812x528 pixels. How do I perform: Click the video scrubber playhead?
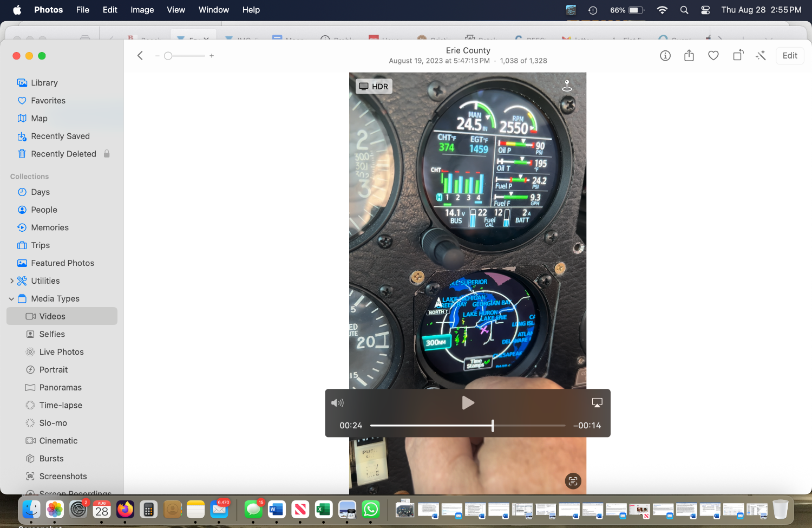[493, 426]
